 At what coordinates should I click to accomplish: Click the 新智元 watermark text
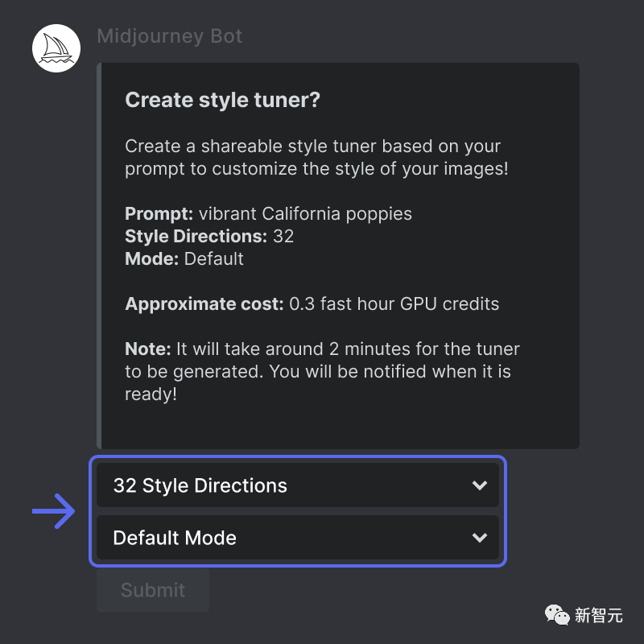pyautogui.click(x=598, y=615)
